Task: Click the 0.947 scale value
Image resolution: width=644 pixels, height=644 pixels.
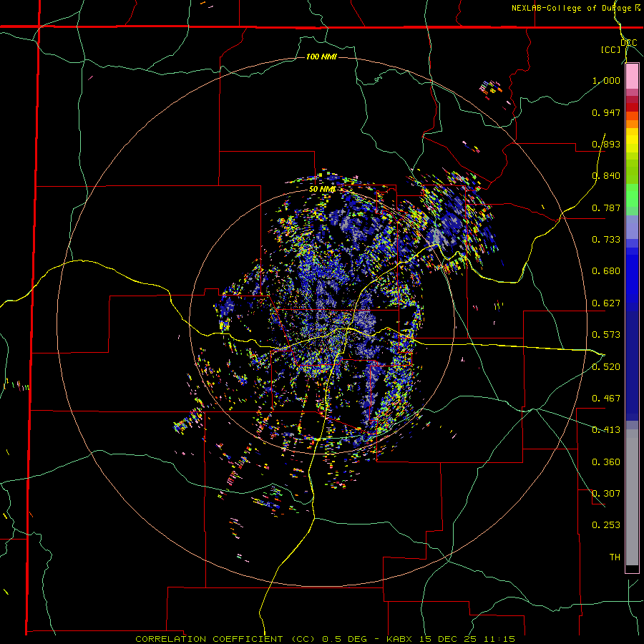Action: (606, 112)
